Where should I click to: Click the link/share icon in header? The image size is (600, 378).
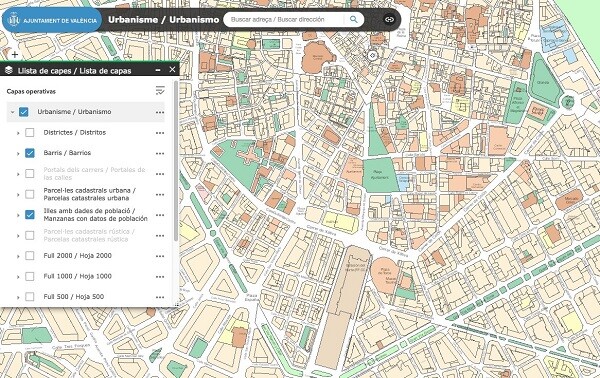(389, 19)
